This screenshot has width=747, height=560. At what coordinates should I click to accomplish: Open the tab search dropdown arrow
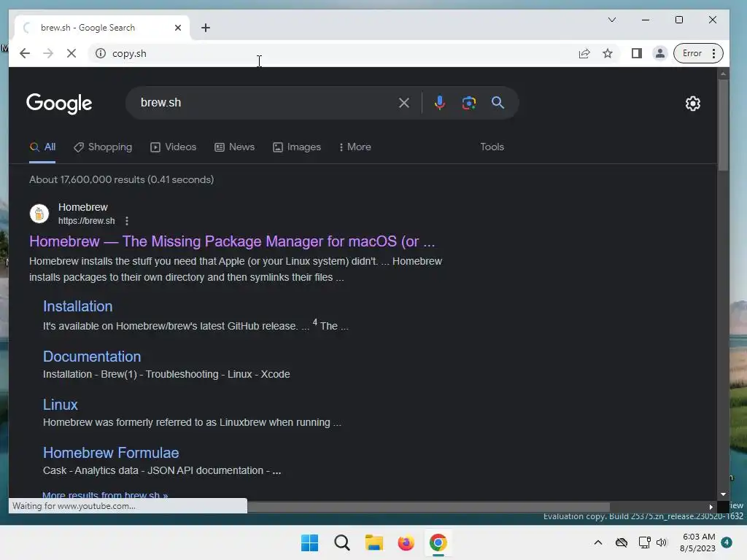pos(612,20)
